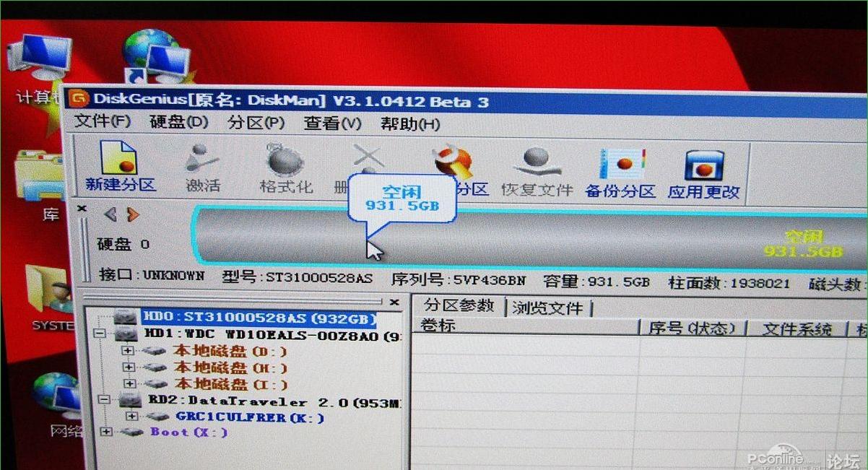
Task: Click the 恢复文件 toolbar icon
Action: [x=537, y=172]
